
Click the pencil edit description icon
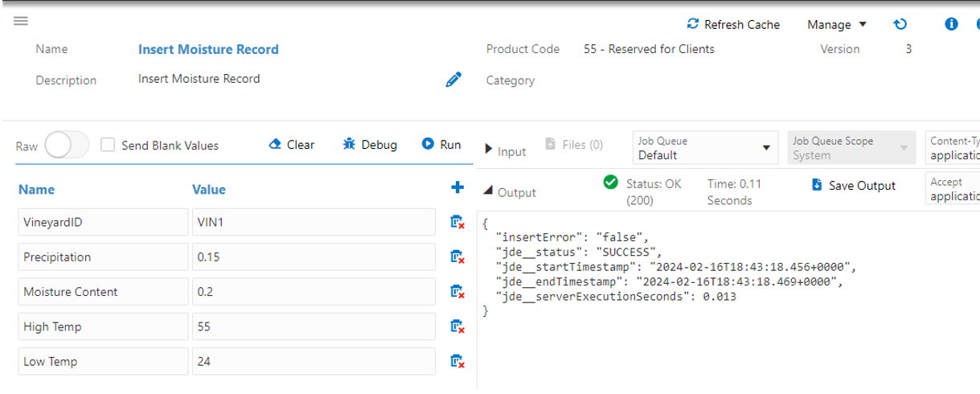[x=453, y=80]
